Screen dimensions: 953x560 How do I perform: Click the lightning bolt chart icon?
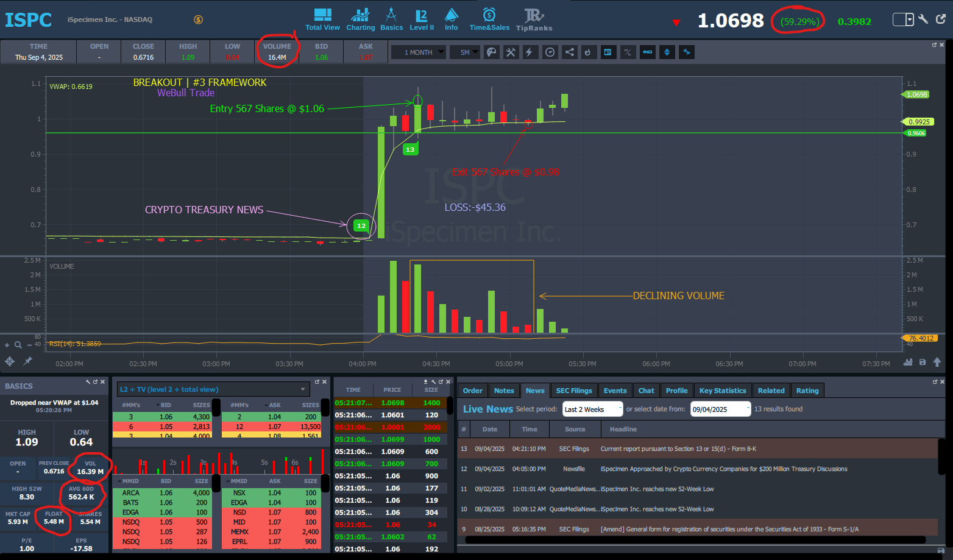530,52
